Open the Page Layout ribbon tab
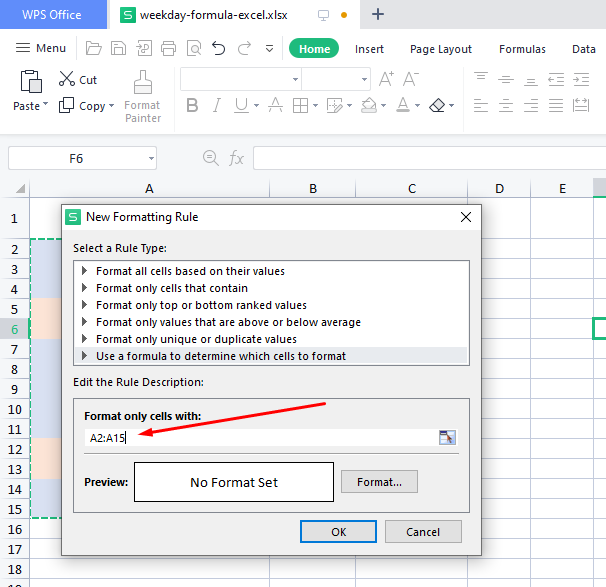This screenshot has height=587, width=606. (x=441, y=49)
